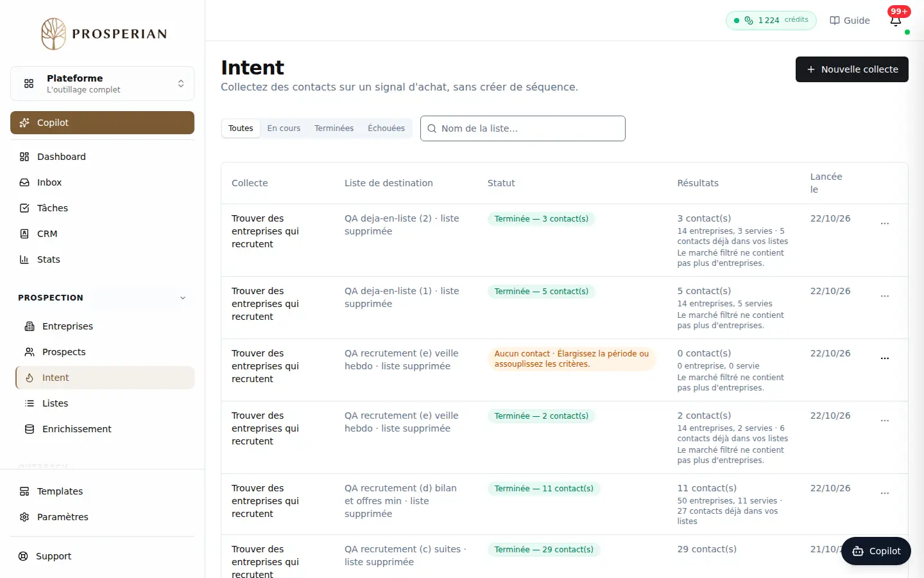
Task: Open the Copilot sidebar item
Action: tap(102, 123)
